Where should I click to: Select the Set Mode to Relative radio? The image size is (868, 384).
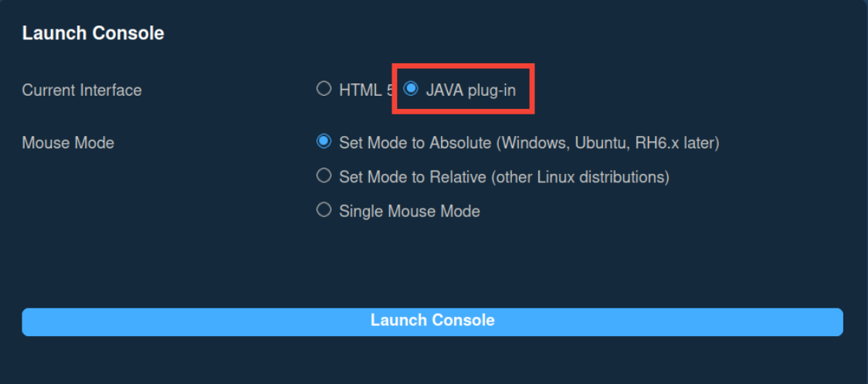324,176
